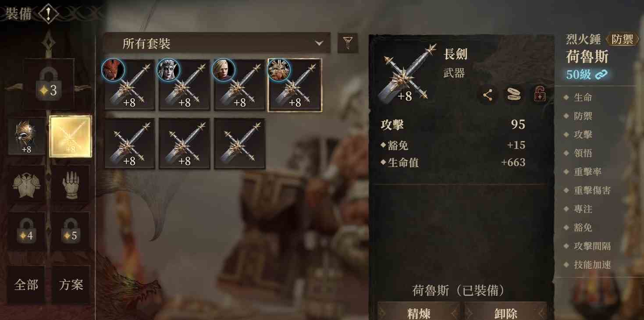The height and width of the screenshot is (320, 644).
Task: Toggle the red padlock lock icon
Action: [x=540, y=95]
